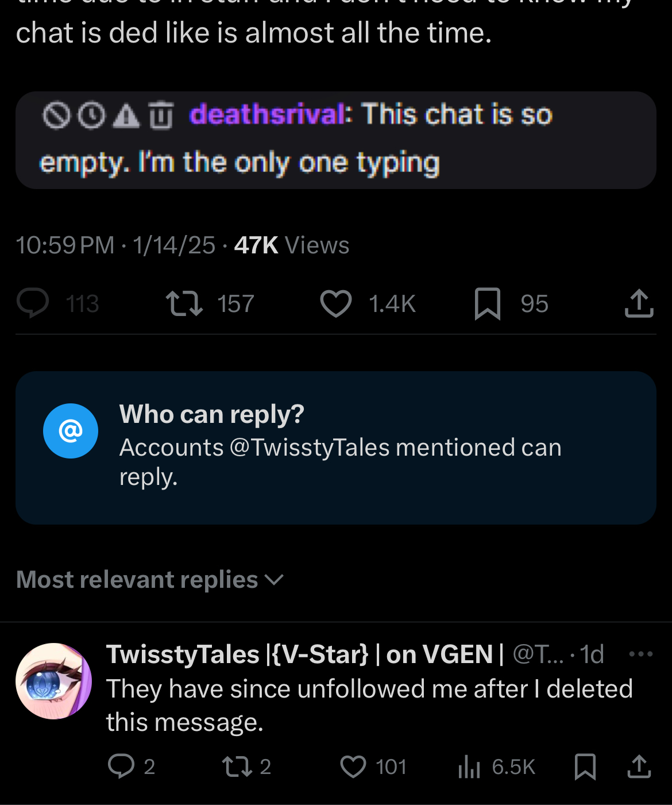This screenshot has width=672, height=805.
Task: Click the blue @ mention icon
Action: [71, 431]
